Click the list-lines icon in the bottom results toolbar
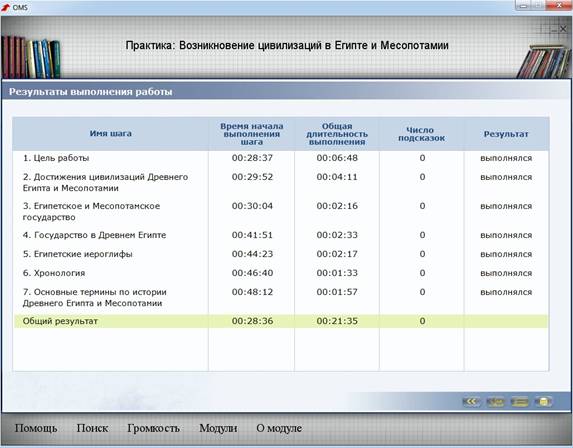The width and height of the screenshot is (573, 448). 519,402
